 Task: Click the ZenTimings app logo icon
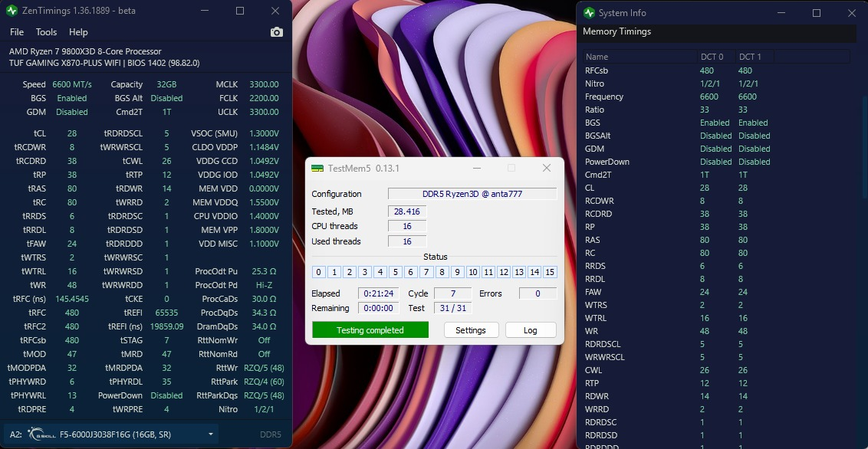click(x=12, y=11)
